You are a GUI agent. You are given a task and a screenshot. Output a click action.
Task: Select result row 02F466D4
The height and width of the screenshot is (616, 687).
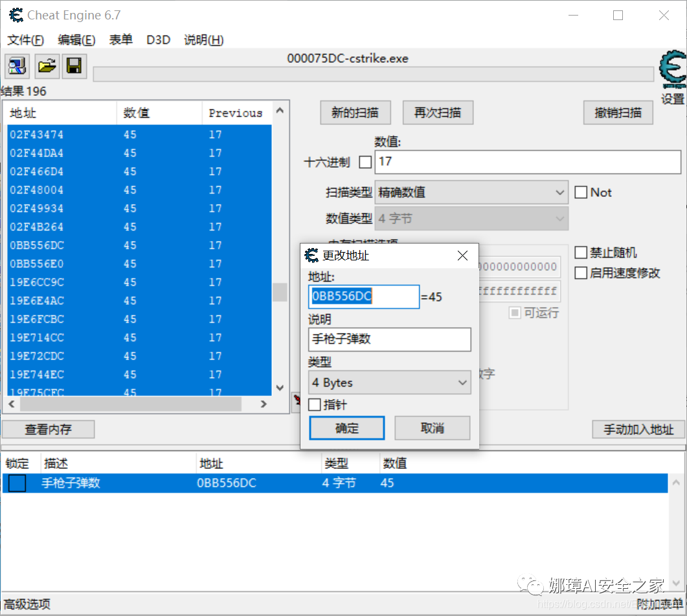click(x=139, y=172)
